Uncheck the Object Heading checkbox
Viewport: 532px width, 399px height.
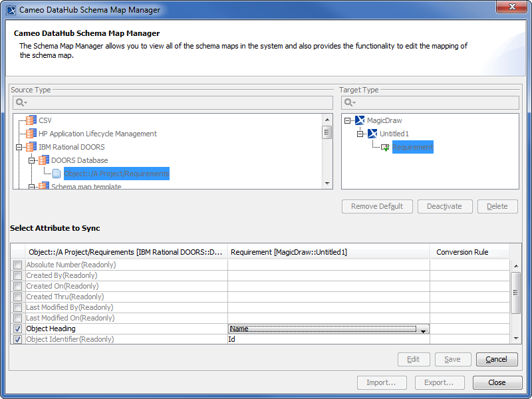coord(18,329)
